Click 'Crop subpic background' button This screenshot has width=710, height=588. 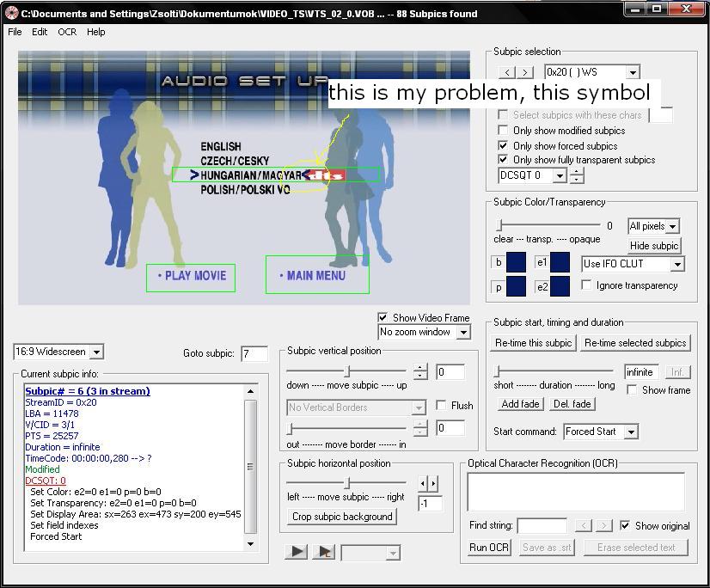coord(342,517)
